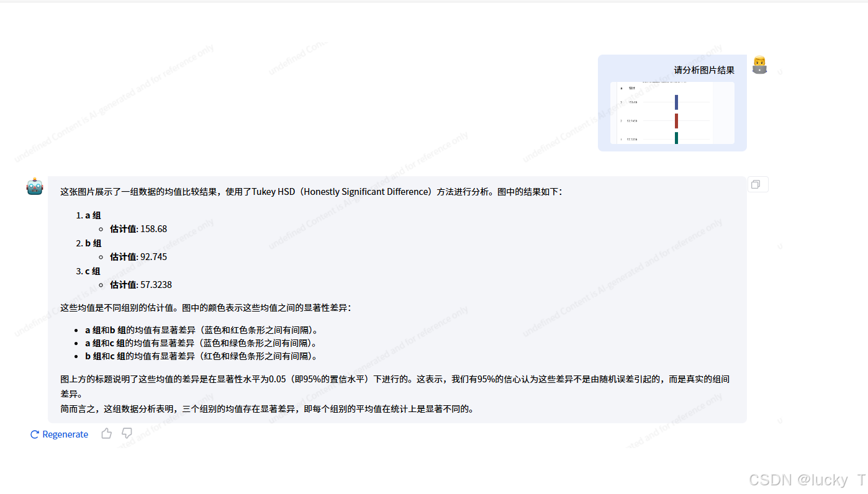
Task: Click the bullet about 红色和绿色条形
Action: coord(203,356)
